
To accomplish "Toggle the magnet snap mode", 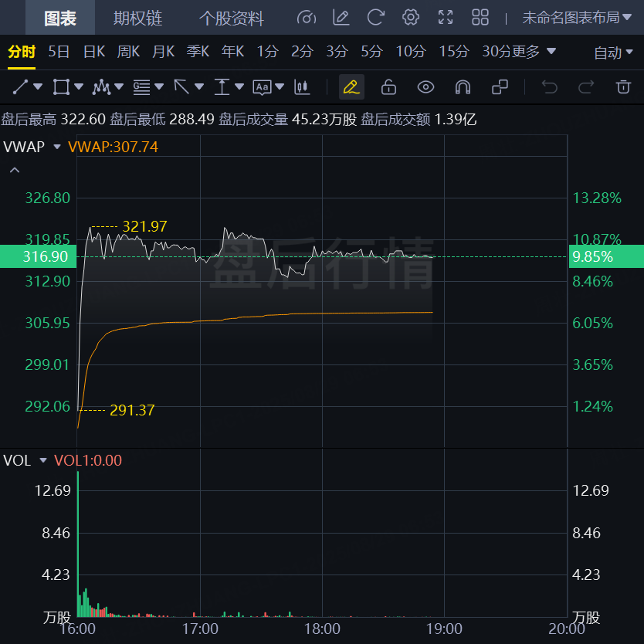I will pyautogui.click(x=463, y=87).
